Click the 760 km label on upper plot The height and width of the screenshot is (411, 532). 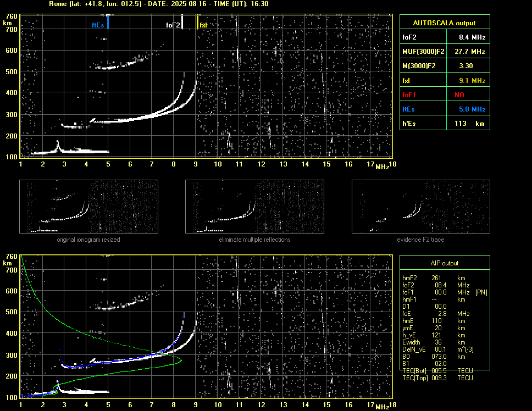11,16
